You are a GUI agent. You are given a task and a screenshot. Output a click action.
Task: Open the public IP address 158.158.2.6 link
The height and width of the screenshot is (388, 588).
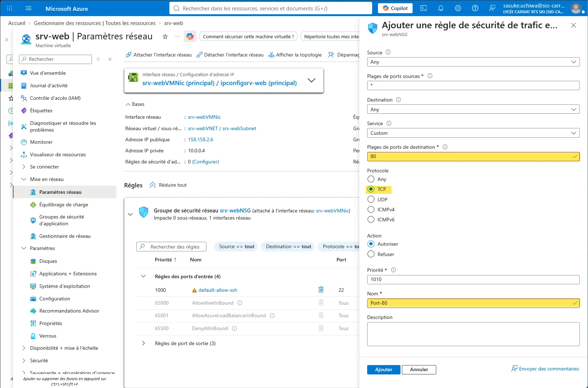pos(200,139)
